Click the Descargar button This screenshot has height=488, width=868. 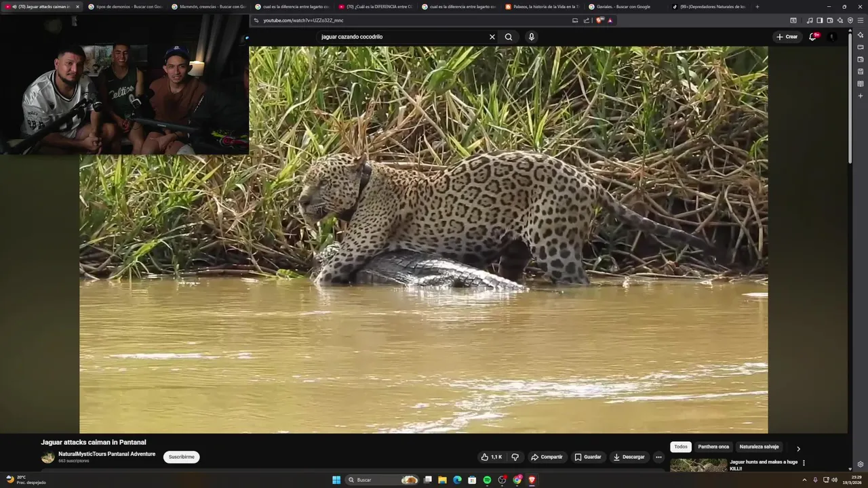coord(629,457)
